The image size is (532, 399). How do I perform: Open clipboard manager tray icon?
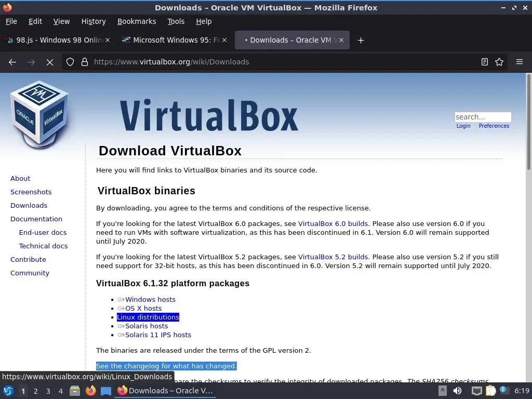pos(490,391)
